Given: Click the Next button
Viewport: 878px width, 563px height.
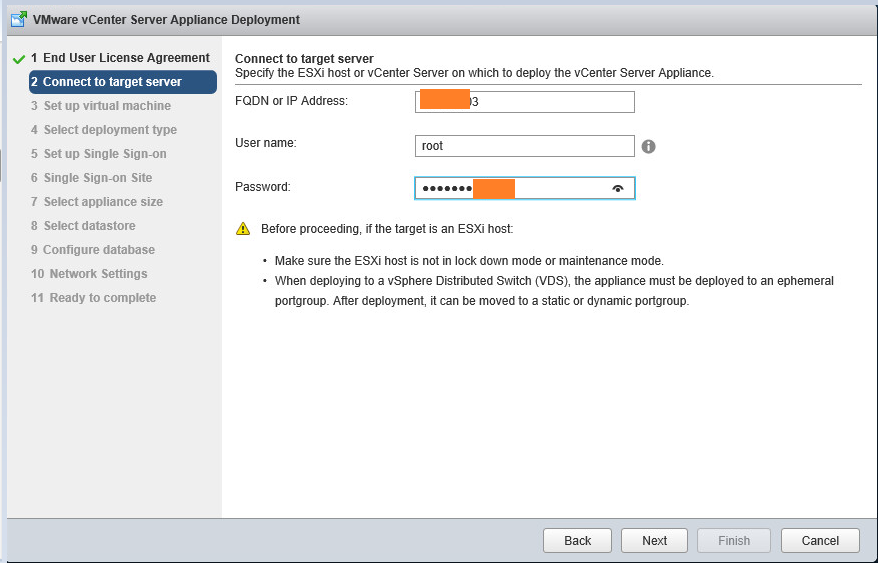Looking at the screenshot, I should point(654,541).
